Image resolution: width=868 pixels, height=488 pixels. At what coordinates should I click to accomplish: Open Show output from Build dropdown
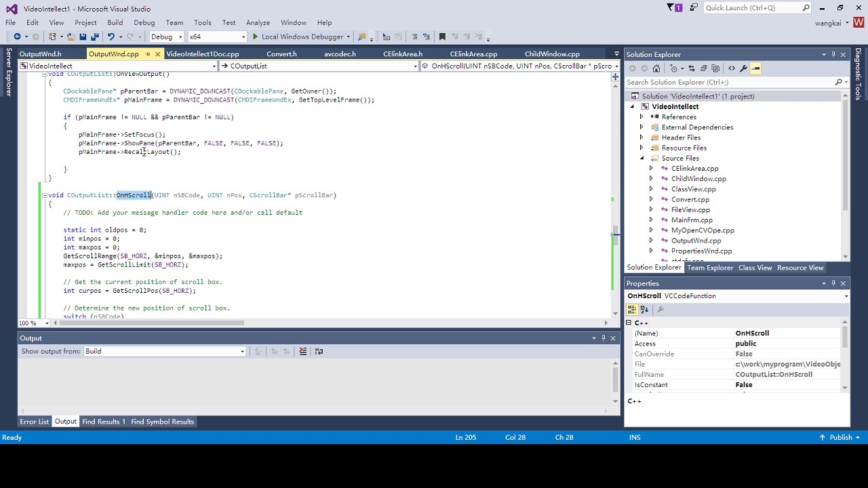pyautogui.click(x=165, y=351)
